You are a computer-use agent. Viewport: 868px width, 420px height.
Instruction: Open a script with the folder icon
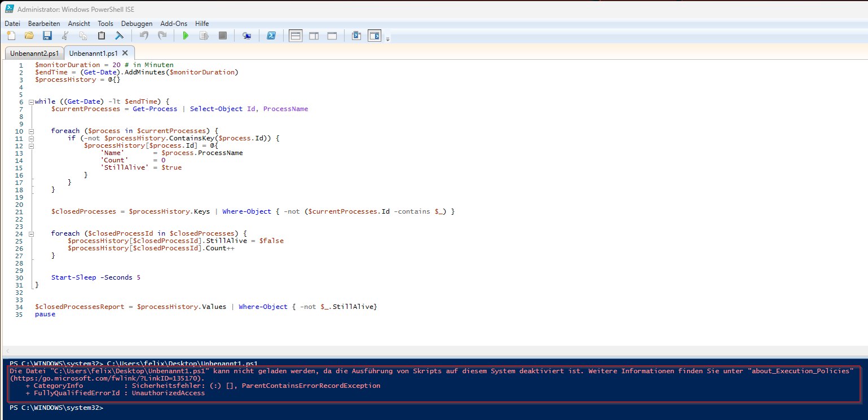pyautogui.click(x=29, y=36)
